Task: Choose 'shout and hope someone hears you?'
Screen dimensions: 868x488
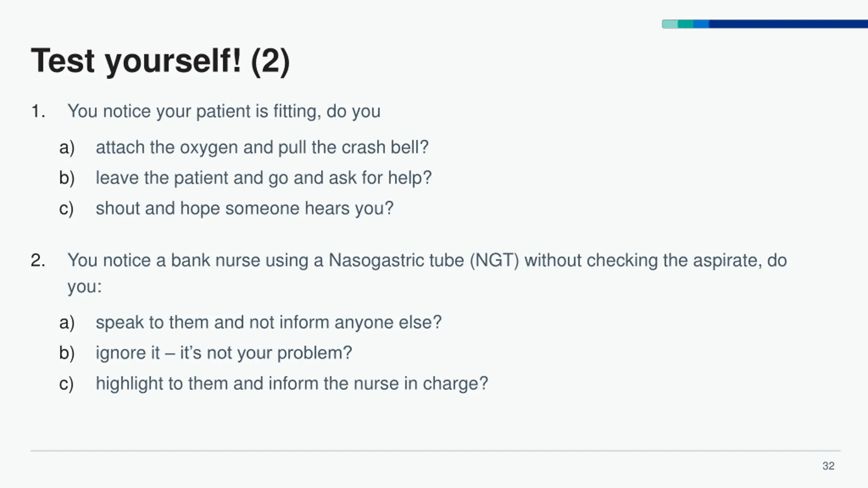Action: (x=244, y=208)
